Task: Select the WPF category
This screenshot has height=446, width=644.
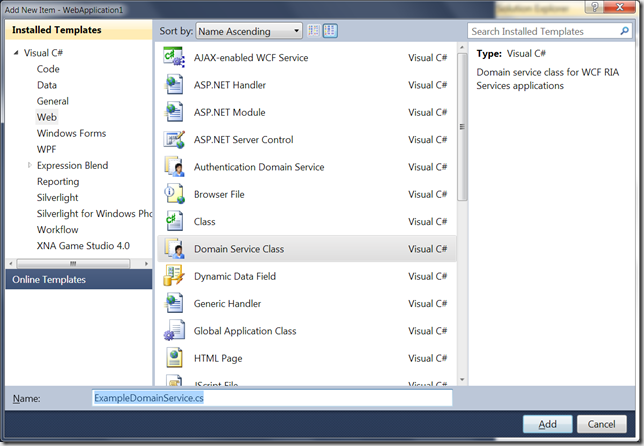Action: click(x=46, y=149)
